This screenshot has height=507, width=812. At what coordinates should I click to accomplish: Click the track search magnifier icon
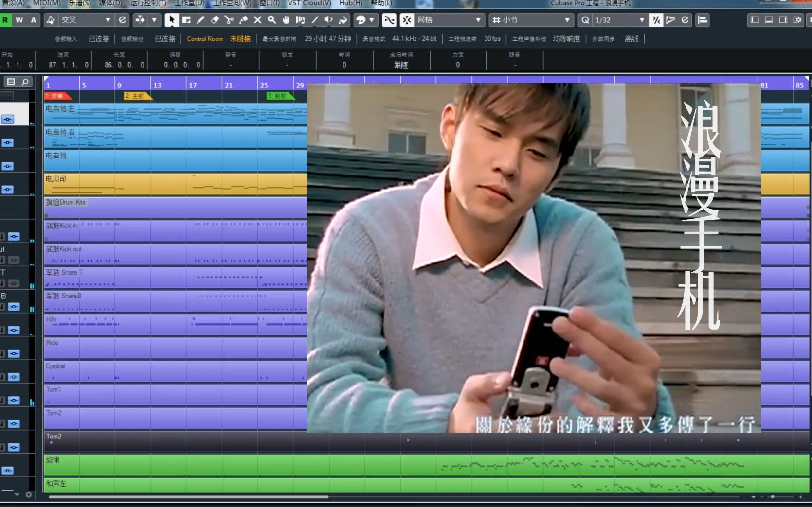pos(25,82)
